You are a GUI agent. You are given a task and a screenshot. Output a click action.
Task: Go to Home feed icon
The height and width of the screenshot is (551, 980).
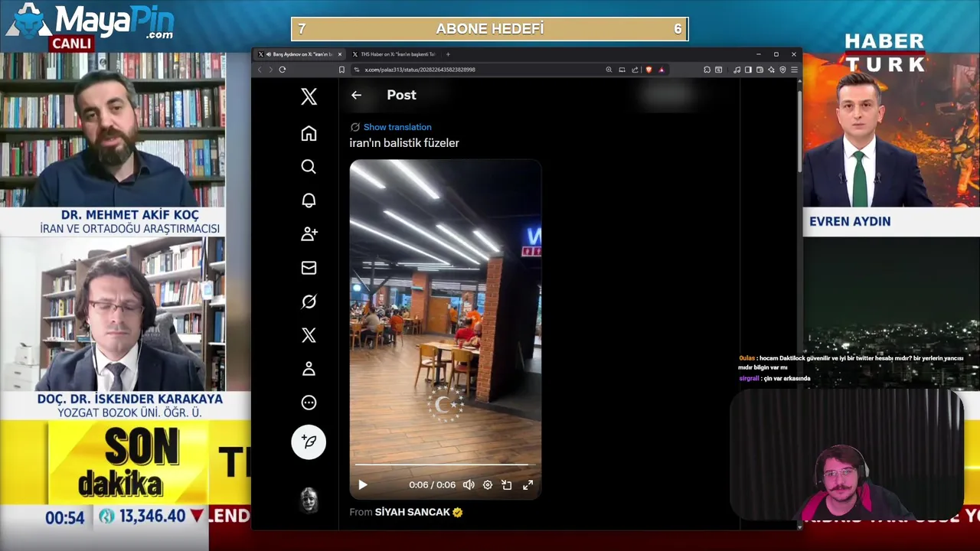coord(309,133)
